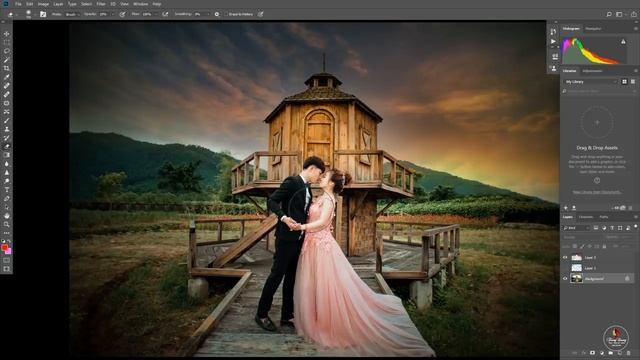The image size is (640, 360).
Task: Select the Layer 2 thumbnail
Action: (576, 268)
